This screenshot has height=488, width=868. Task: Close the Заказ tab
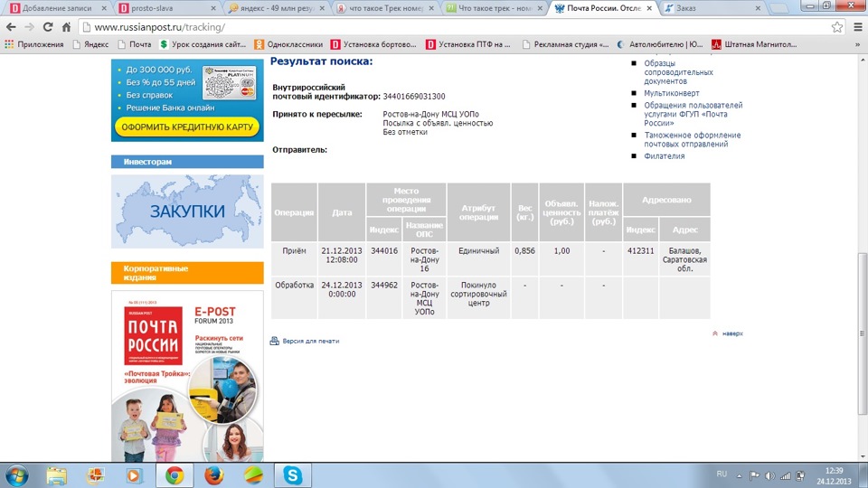[x=758, y=8]
